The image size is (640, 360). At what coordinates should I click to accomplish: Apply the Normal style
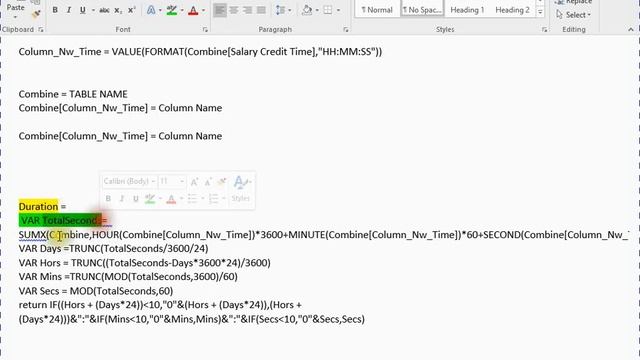pos(377,10)
